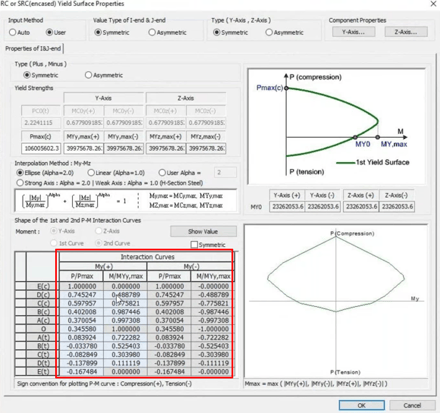Select the Y-Axis moment radio button

pyautogui.click(x=53, y=231)
